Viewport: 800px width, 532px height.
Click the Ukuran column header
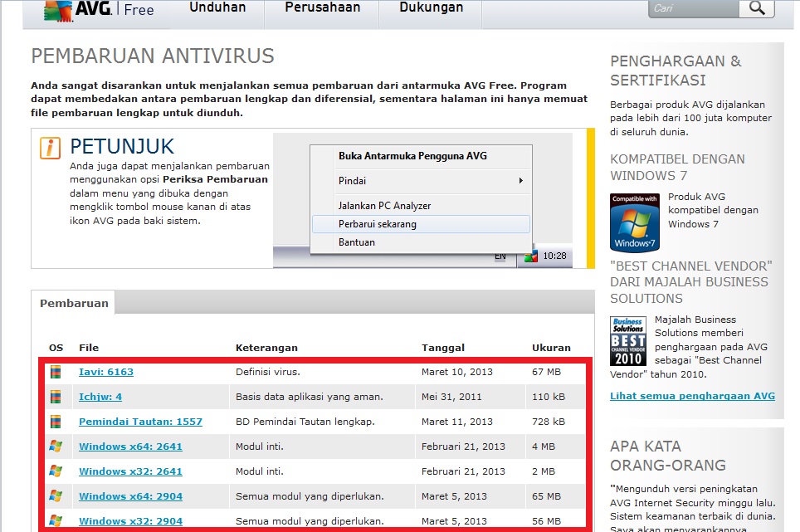click(x=551, y=348)
